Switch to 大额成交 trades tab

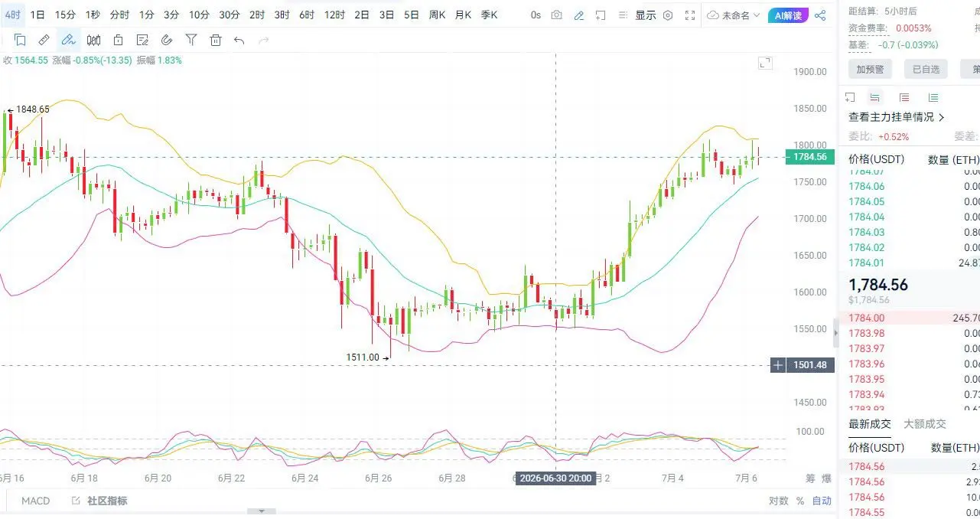click(x=924, y=423)
